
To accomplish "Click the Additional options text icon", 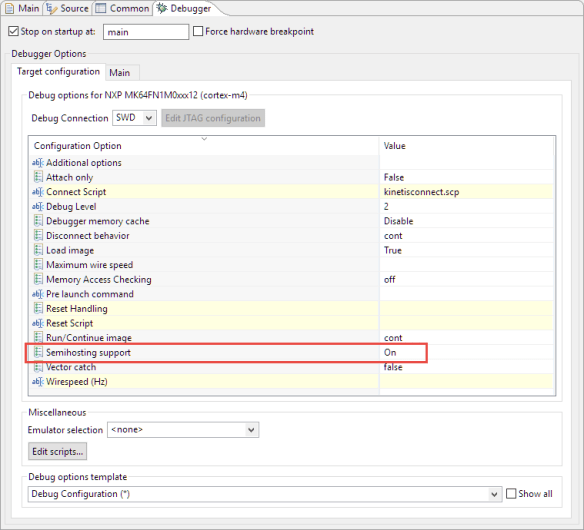I will (x=38, y=163).
